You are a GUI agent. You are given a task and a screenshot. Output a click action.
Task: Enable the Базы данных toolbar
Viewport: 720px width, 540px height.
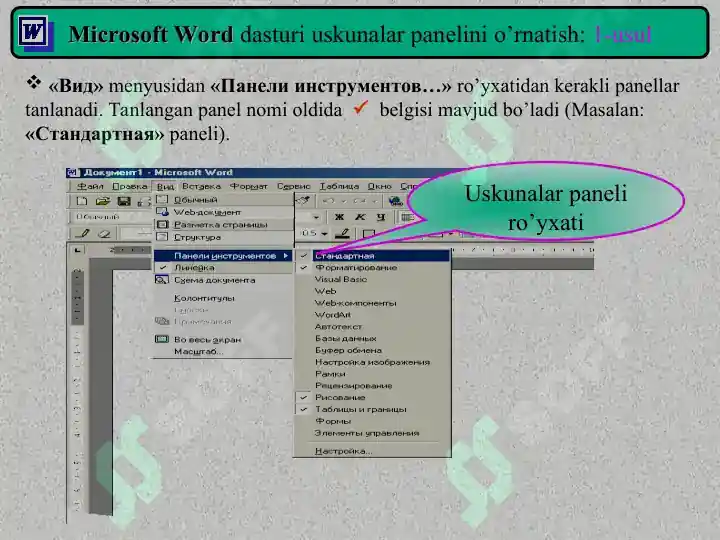(372, 338)
